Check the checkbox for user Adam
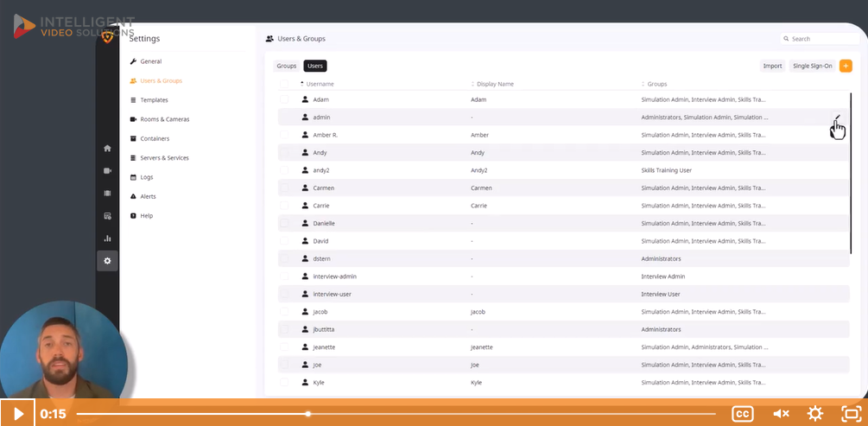 284,99
